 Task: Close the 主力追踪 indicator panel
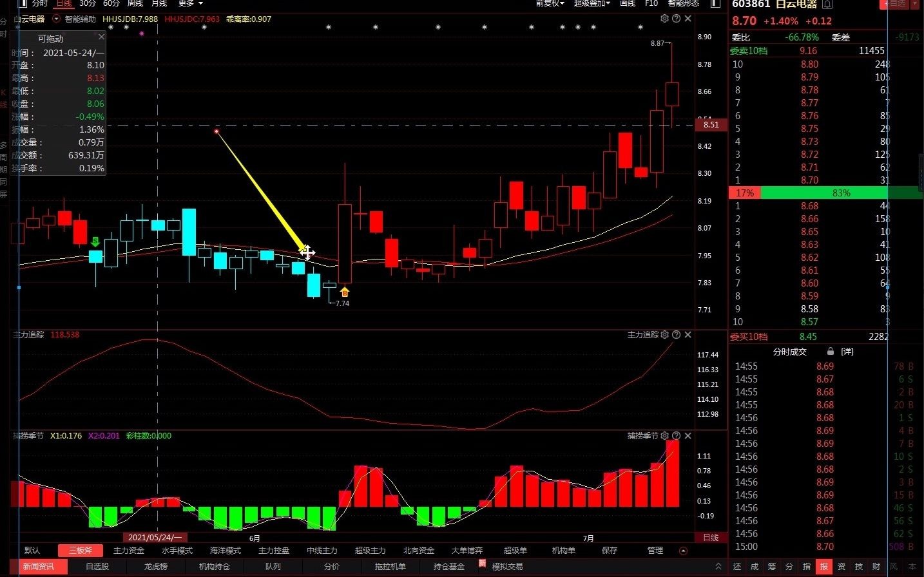pos(688,335)
